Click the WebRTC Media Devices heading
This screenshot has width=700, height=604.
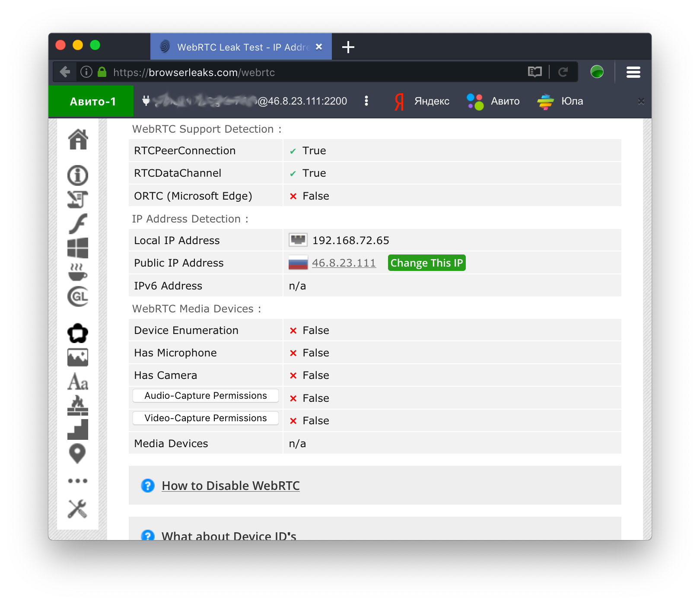[197, 309]
